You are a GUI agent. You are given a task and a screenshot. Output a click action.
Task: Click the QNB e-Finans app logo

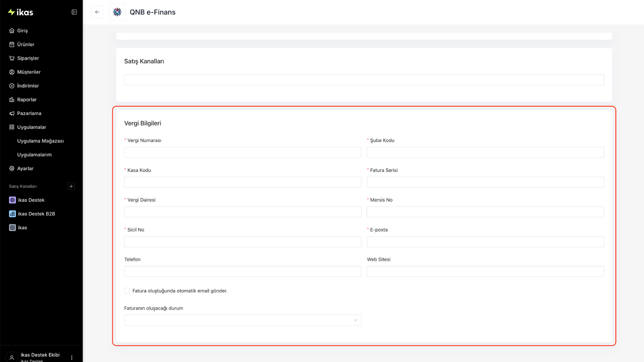coord(117,12)
